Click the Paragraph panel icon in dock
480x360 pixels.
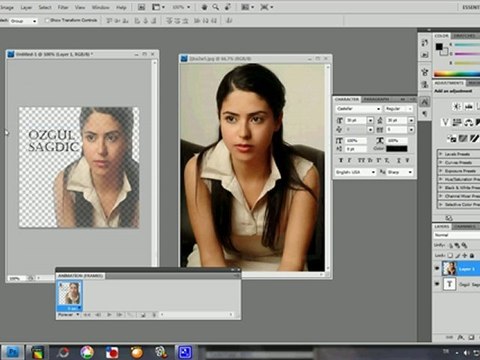pos(424,114)
